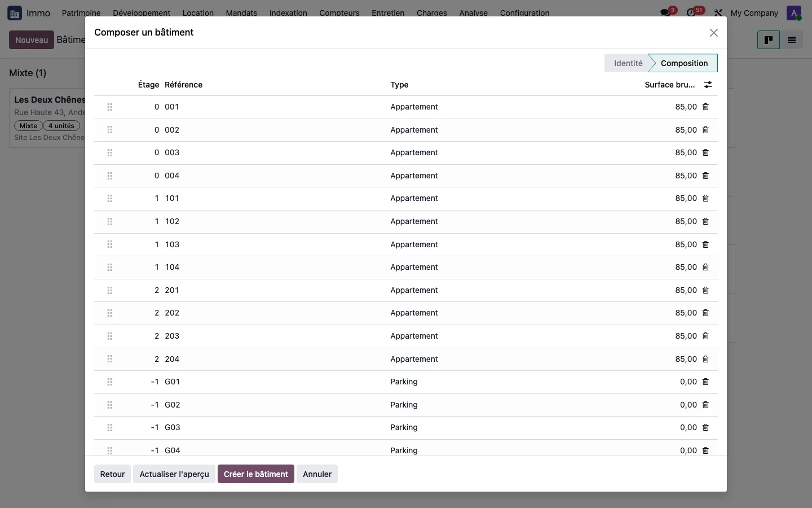This screenshot has width=812, height=508.
Task: Click the Annuler button
Action: [x=317, y=474]
